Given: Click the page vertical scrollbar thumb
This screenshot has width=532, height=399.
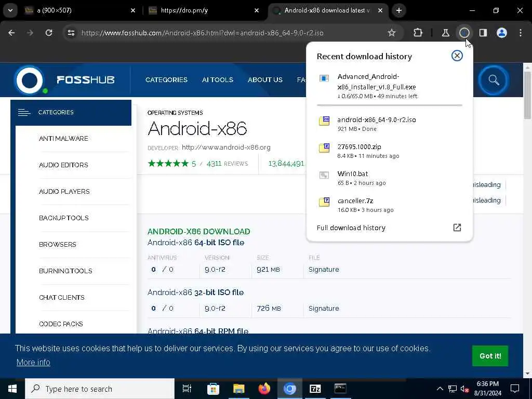Looking at the screenshot, I should [528, 96].
